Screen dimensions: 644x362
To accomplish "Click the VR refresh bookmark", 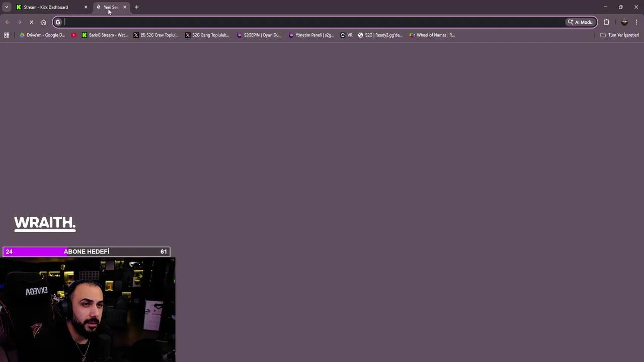I will [347, 35].
